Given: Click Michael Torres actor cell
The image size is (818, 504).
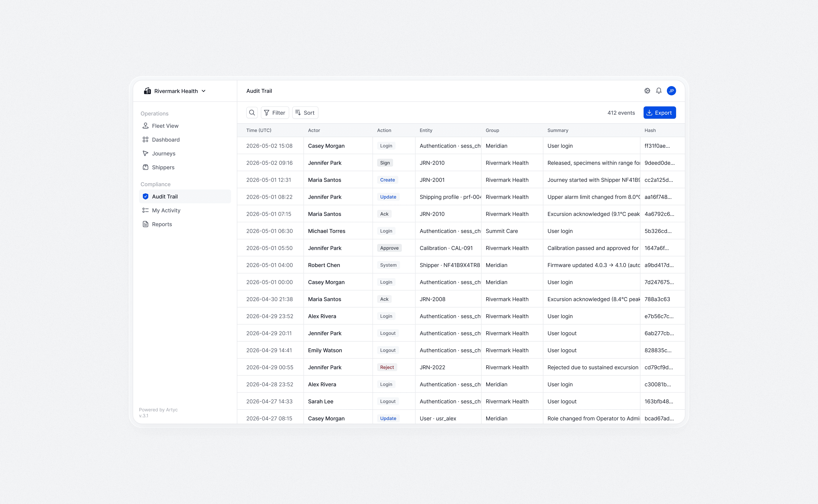Looking at the screenshot, I should click(x=327, y=231).
